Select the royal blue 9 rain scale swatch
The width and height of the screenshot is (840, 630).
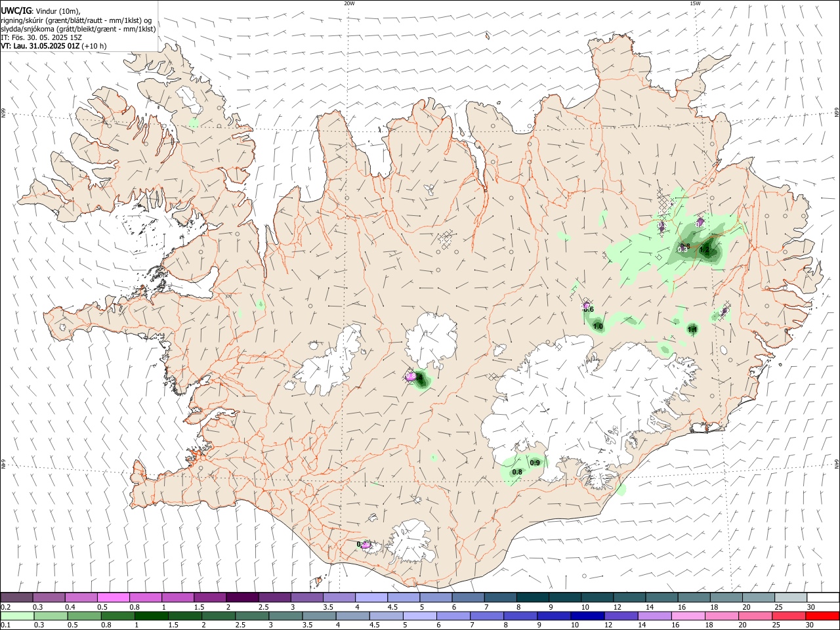(x=554, y=616)
